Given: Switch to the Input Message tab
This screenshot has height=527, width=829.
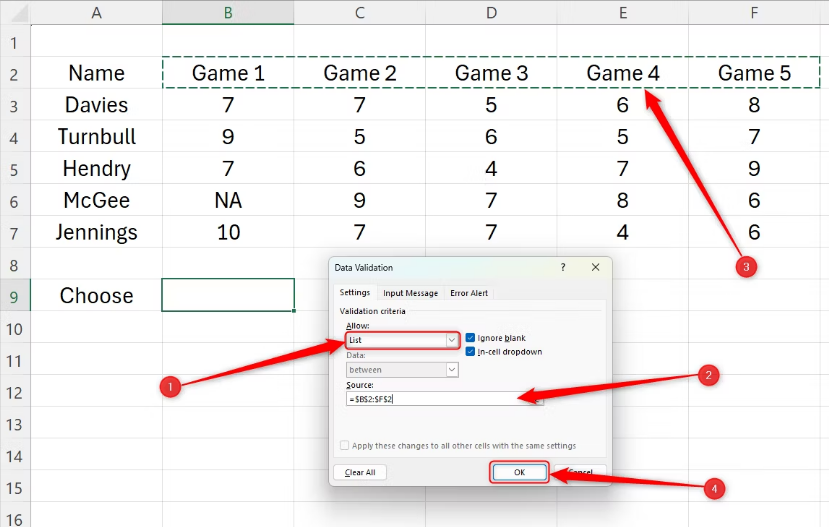Looking at the screenshot, I should pyautogui.click(x=410, y=293).
